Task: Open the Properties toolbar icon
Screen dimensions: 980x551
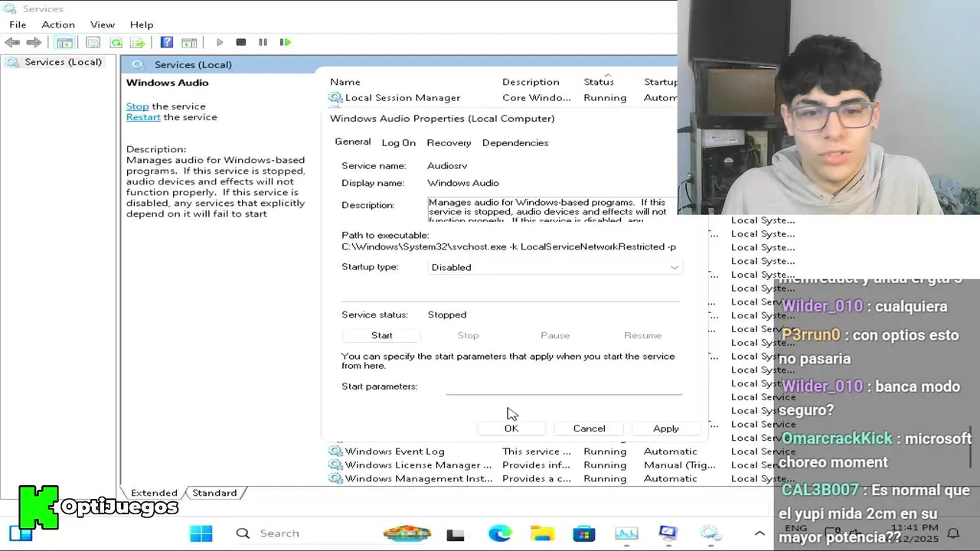Action: 93,42
